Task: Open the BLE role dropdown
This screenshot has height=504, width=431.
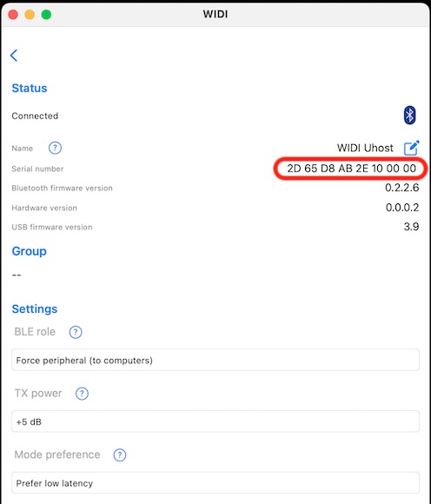Action: coord(215,360)
